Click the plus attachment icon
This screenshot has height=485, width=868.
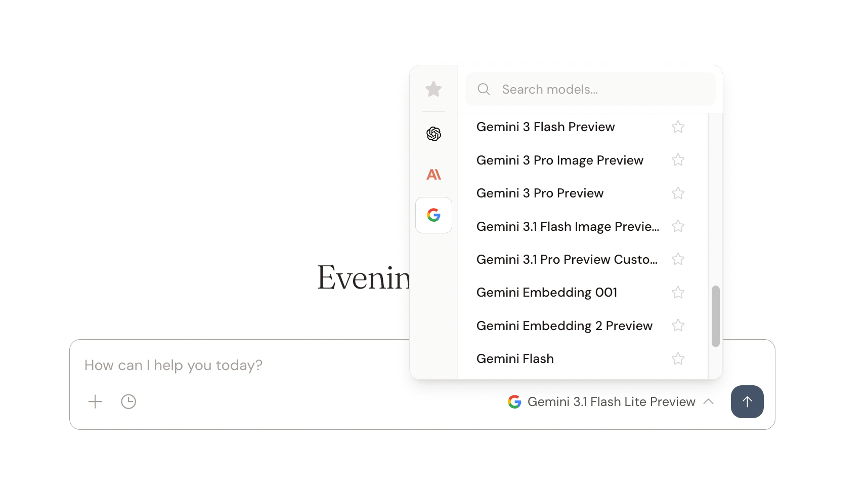(x=95, y=402)
